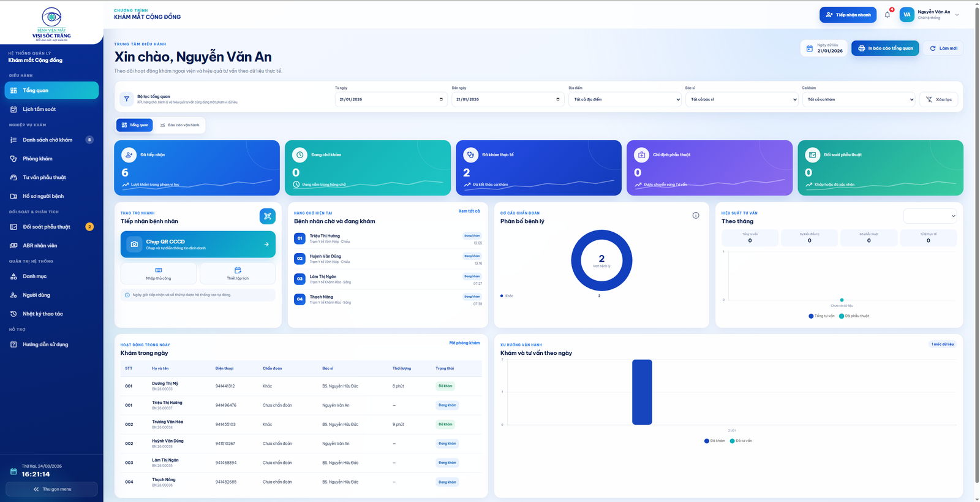Click the filter funnel icon in Bộ lọc tổng quan

pyautogui.click(x=126, y=99)
